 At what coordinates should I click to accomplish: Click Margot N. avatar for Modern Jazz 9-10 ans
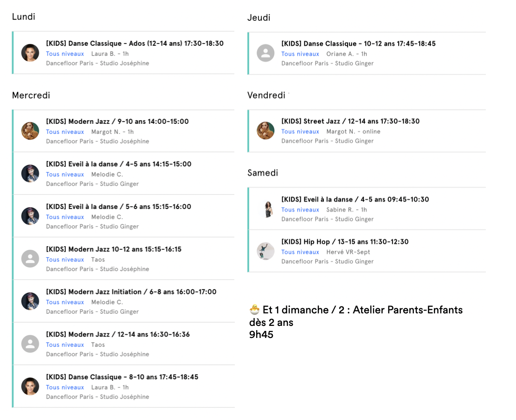click(30, 131)
